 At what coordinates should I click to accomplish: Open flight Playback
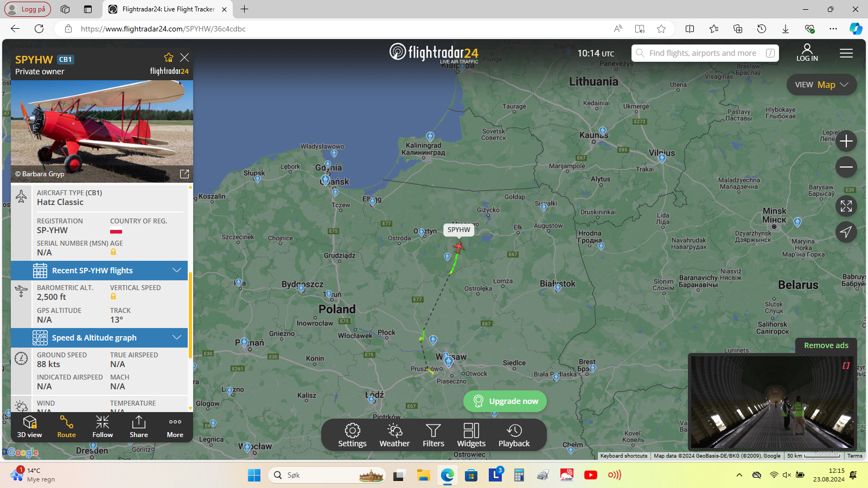514,435
